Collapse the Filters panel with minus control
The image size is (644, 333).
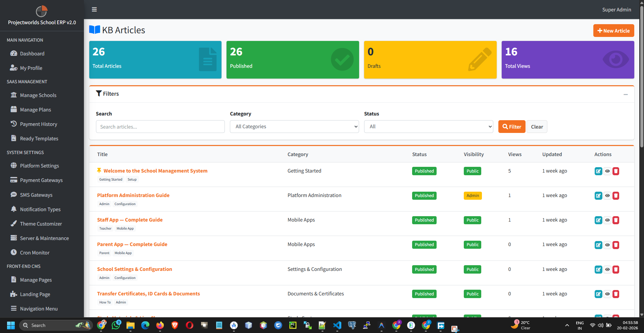coord(626,94)
